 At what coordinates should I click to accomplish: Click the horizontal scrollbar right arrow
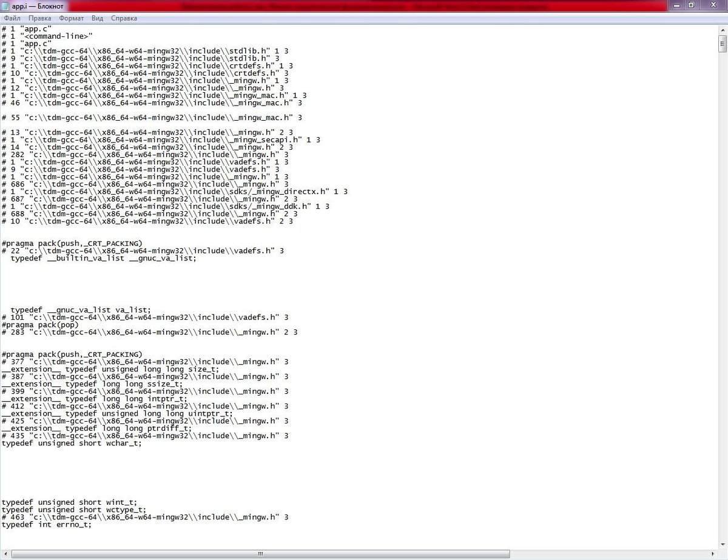712,555
